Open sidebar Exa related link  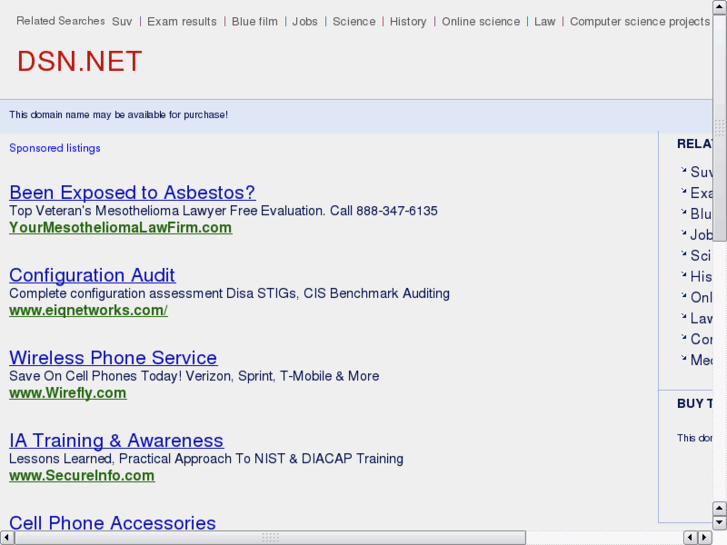pyautogui.click(x=701, y=193)
